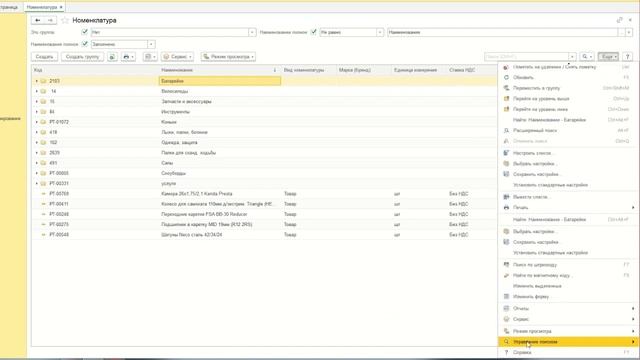
Task: Click the Настроить список icon
Action: pos(506,153)
